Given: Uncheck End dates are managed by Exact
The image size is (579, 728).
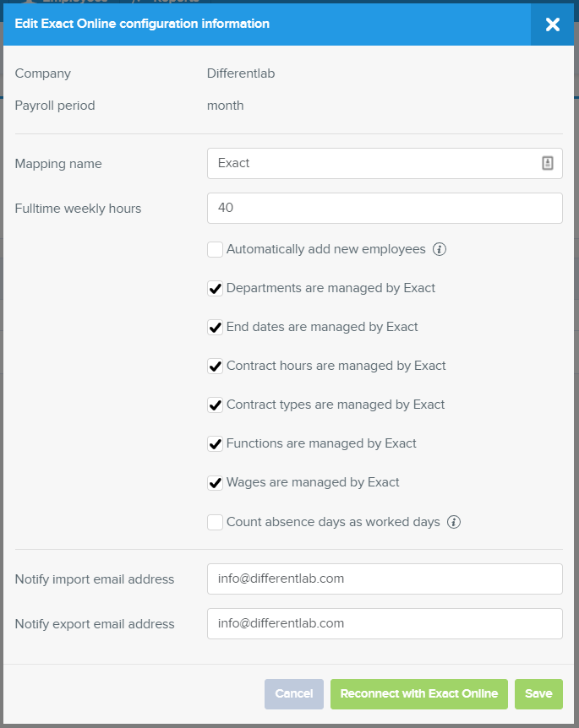Looking at the screenshot, I should pyautogui.click(x=215, y=328).
